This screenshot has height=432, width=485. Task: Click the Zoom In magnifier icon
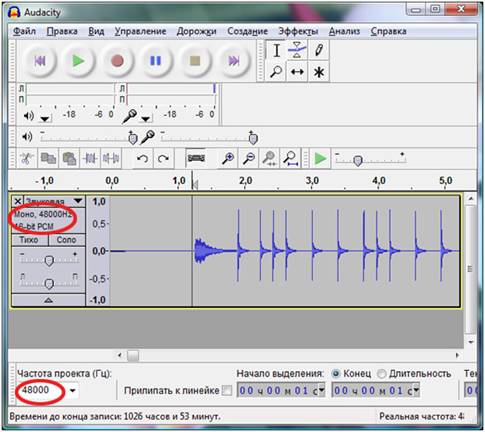coord(228,158)
